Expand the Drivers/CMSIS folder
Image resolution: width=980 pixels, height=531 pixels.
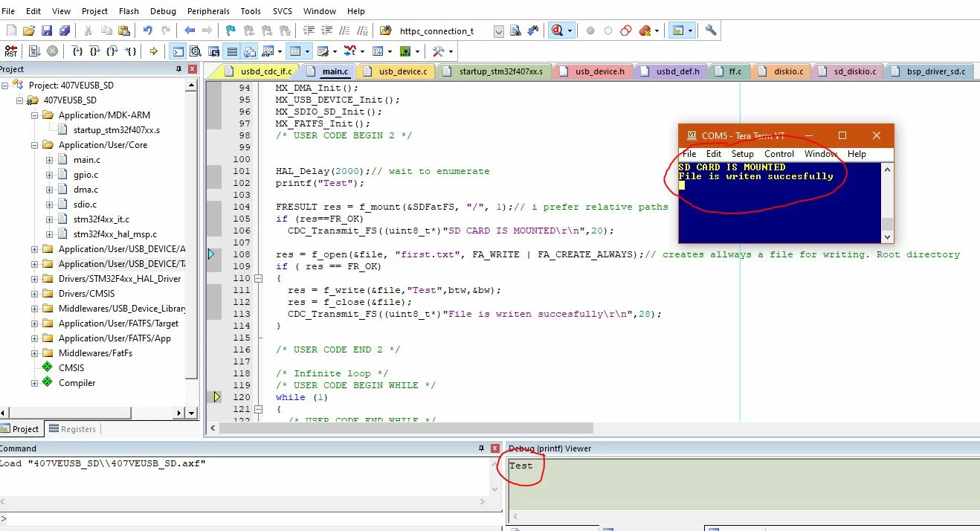point(34,294)
